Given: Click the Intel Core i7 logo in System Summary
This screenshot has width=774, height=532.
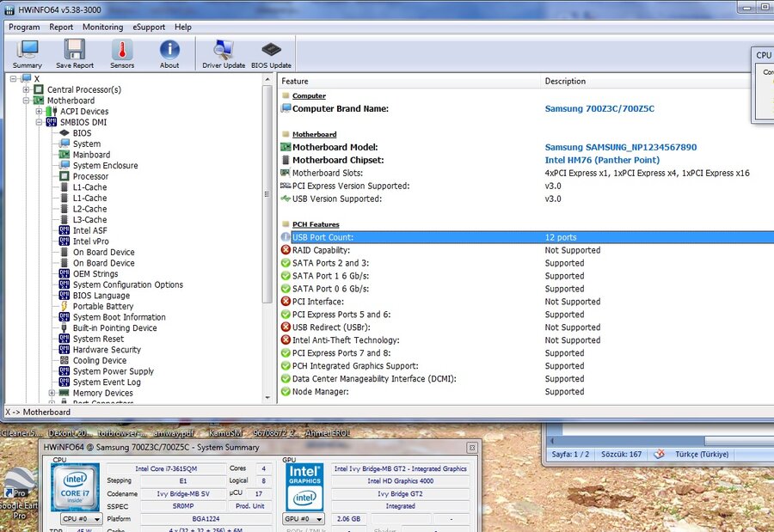Looking at the screenshot, I should pos(75,487).
